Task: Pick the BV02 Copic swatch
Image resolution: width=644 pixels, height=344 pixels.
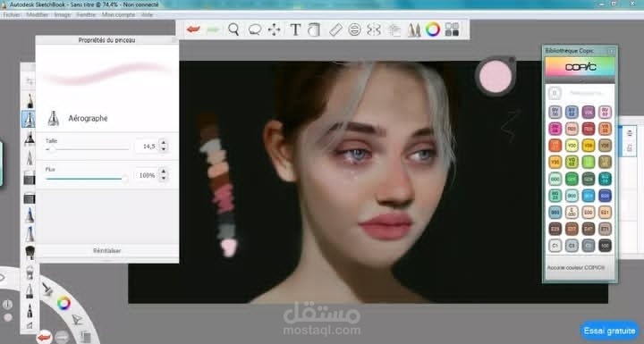Action: [x=572, y=112]
